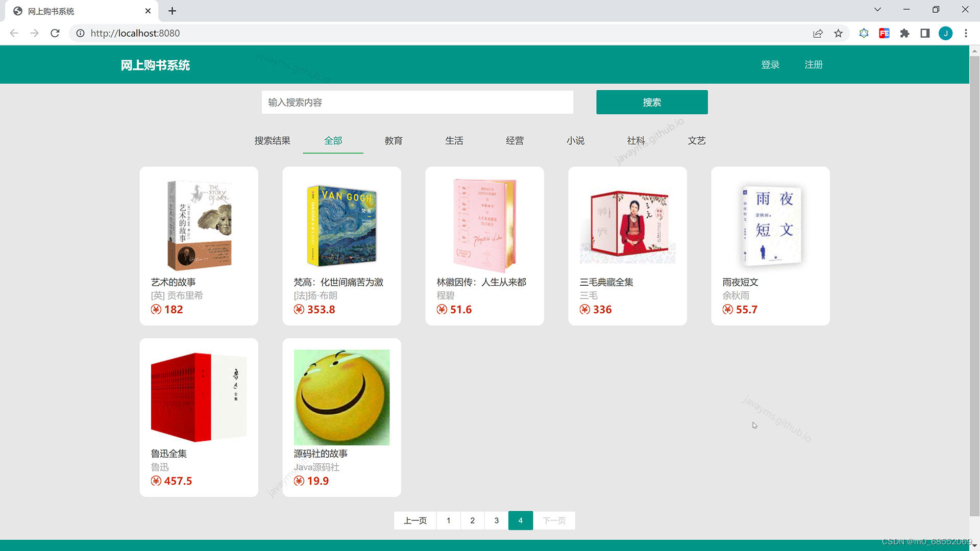980x551 pixels.
Task: Close the 网上购书系统 tab
Action: (148, 11)
